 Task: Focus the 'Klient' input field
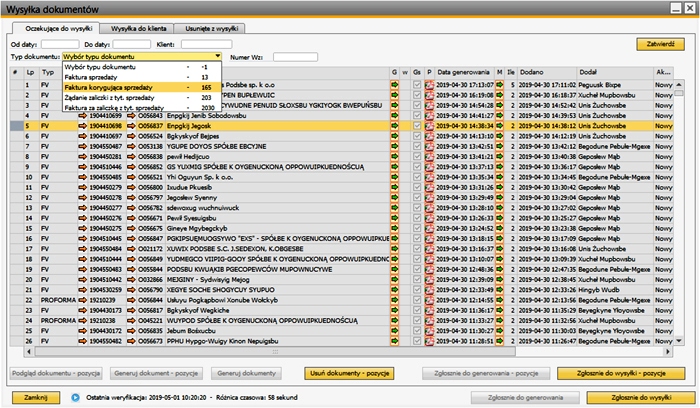click(206, 44)
